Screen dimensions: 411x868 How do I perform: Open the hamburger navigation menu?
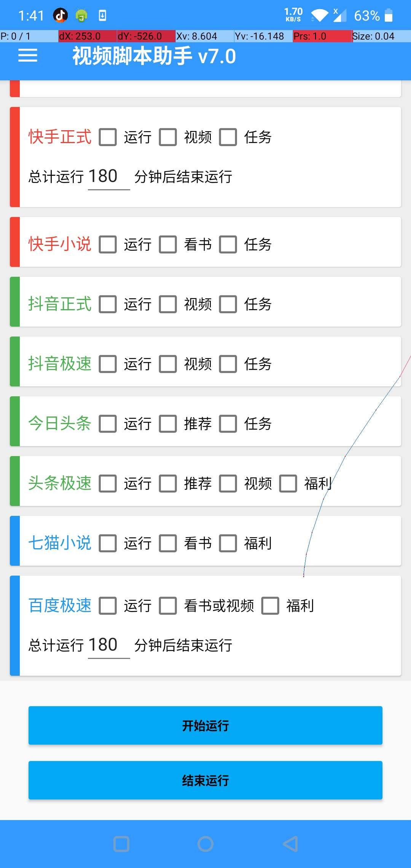point(28,56)
